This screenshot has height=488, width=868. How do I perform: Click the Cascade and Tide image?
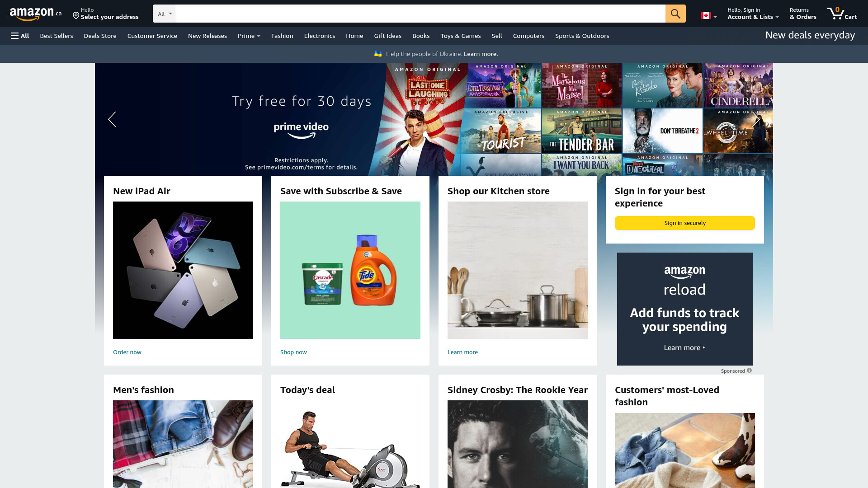(350, 270)
